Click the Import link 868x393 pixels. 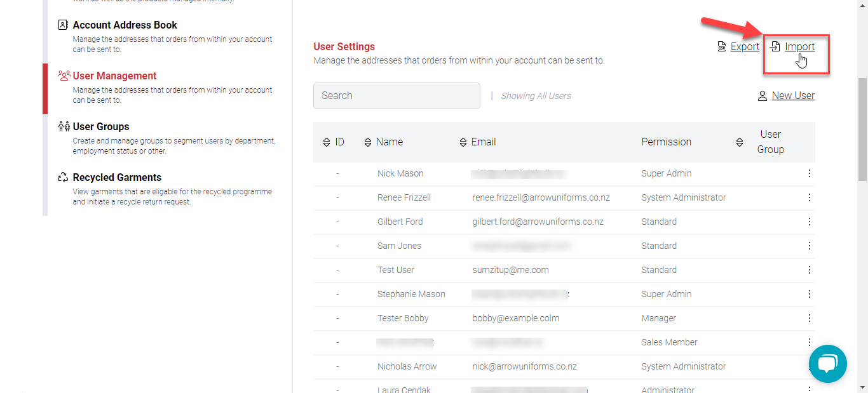tap(799, 46)
